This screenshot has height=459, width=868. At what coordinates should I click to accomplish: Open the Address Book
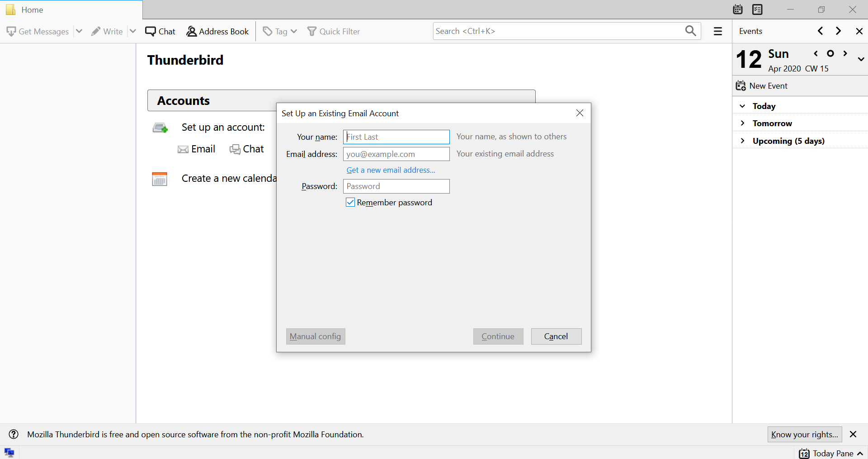pyautogui.click(x=217, y=31)
